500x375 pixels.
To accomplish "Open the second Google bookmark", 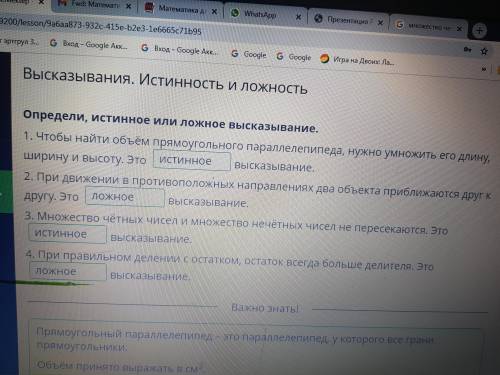I will [294, 57].
